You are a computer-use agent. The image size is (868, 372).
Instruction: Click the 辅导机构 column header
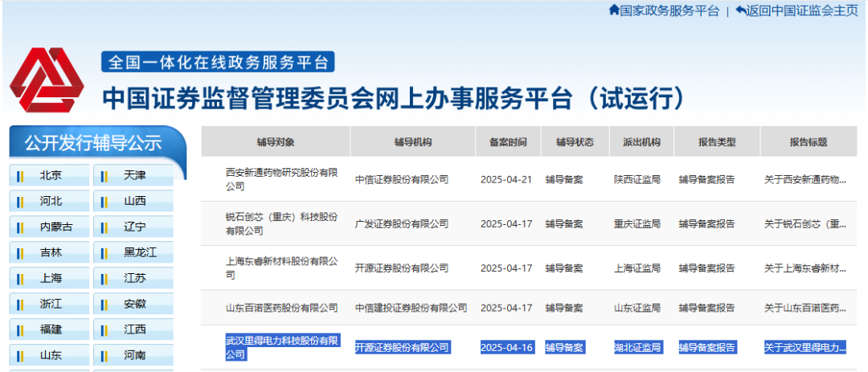(x=413, y=141)
